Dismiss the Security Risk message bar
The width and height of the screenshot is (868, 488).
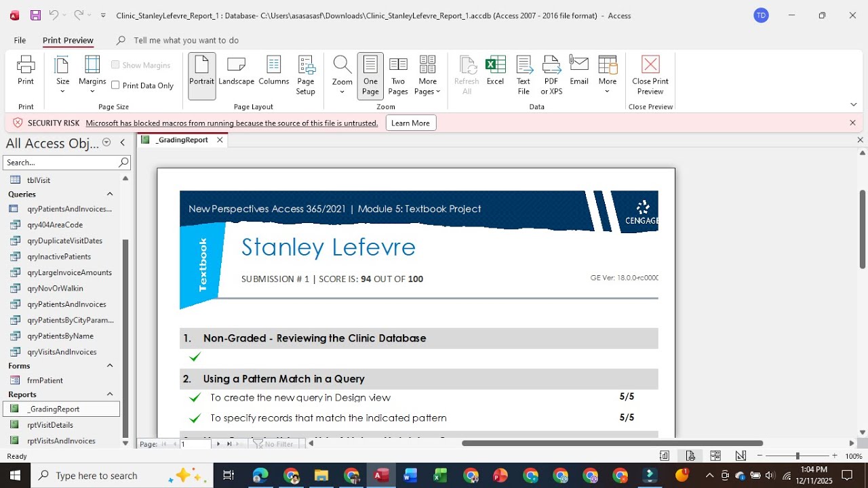(x=852, y=123)
